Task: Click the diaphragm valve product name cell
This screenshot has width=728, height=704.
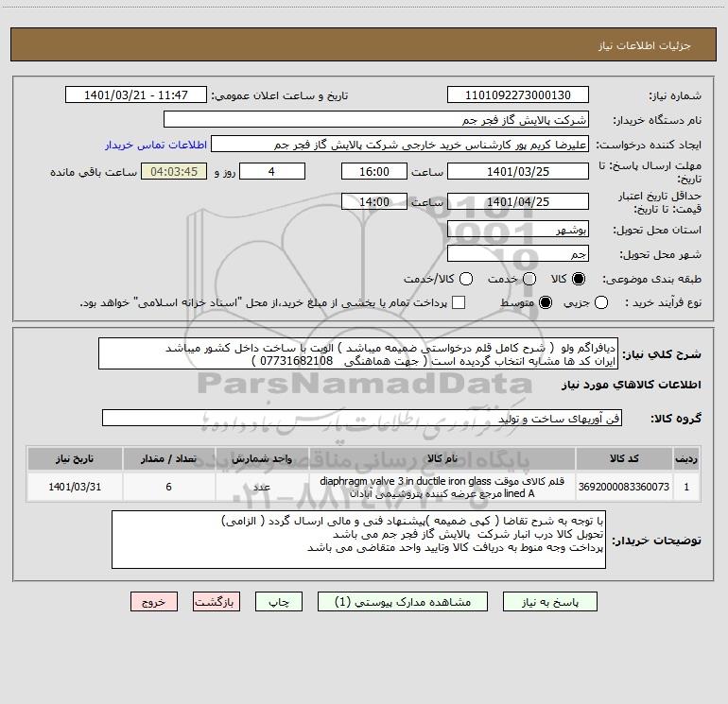Action: click(x=442, y=487)
